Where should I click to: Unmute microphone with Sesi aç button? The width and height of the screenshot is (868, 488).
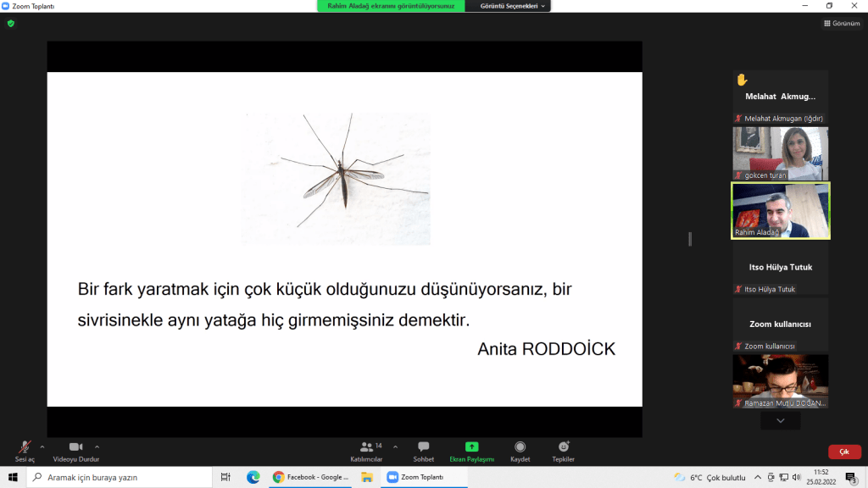(x=25, y=449)
